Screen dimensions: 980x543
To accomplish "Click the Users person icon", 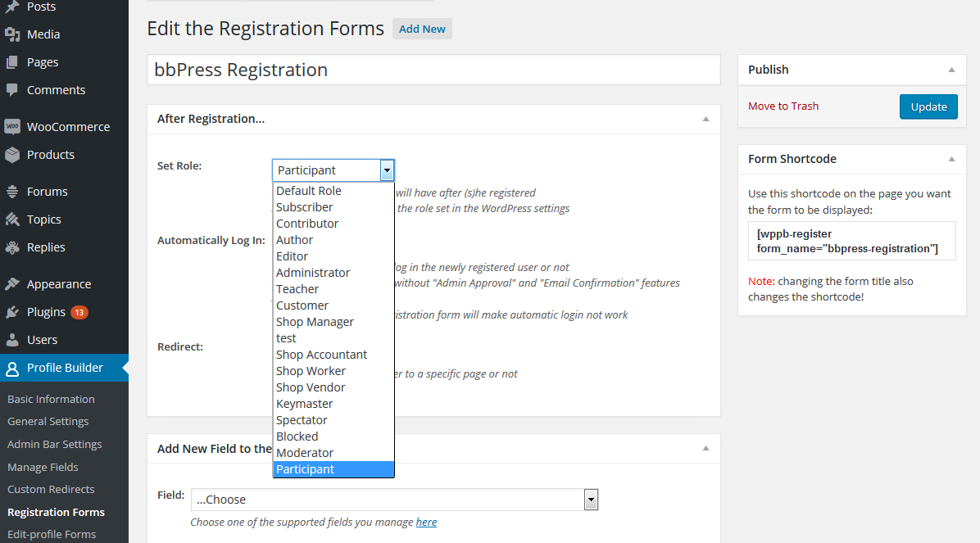I will pyautogui.click(x=11, y=340).
